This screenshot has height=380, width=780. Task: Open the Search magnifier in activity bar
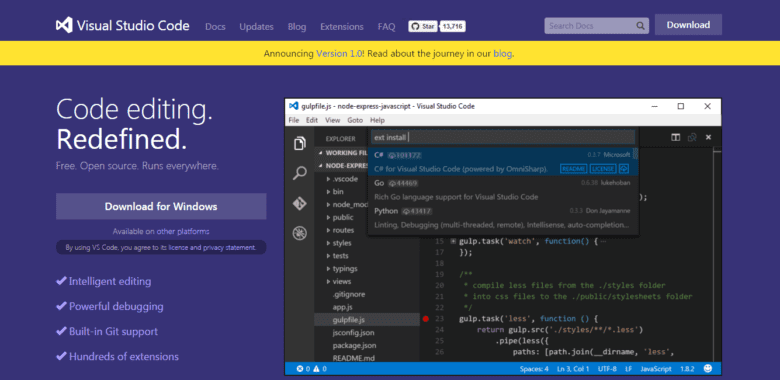pyautogui.click(x=300, y=174)
